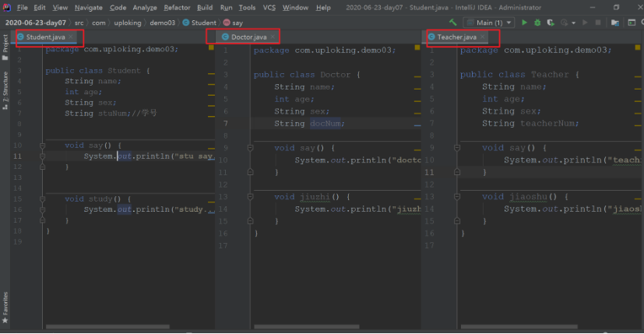Click the yellow inspection indicator in Doctor.java

[x=417, y=47]
